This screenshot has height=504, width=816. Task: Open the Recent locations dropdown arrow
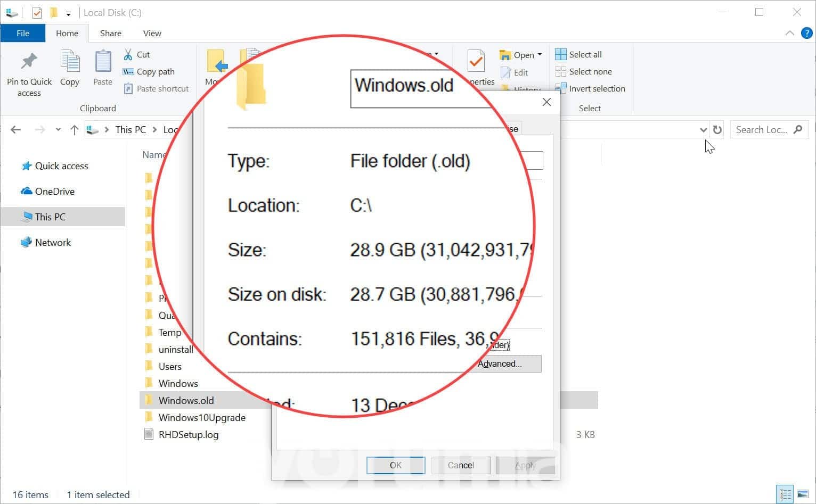tap(58, 129)
